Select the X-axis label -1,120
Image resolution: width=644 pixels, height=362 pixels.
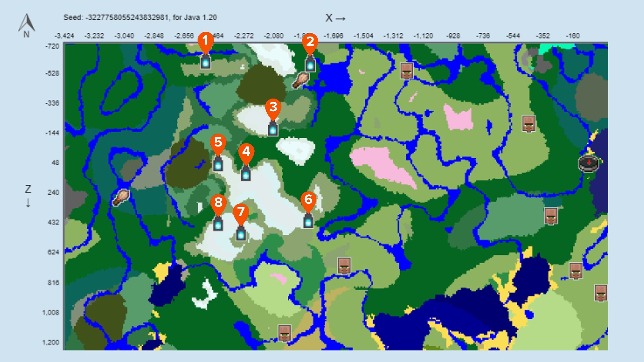423,36
